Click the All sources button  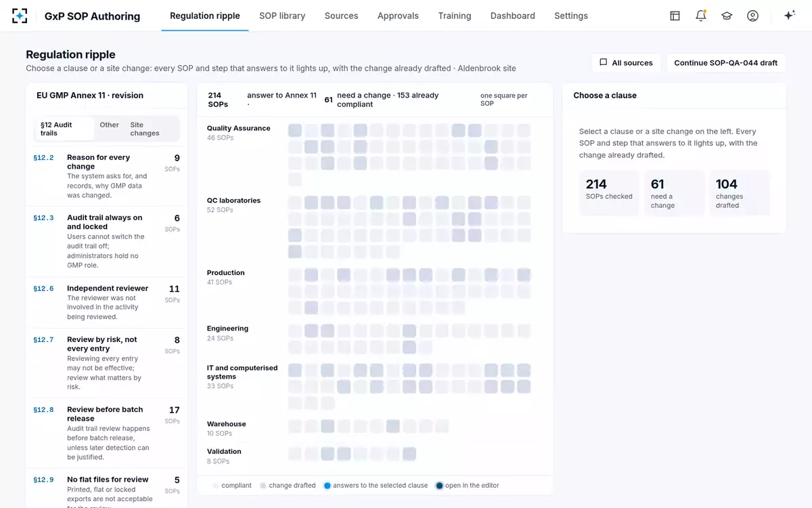point(626,62)
